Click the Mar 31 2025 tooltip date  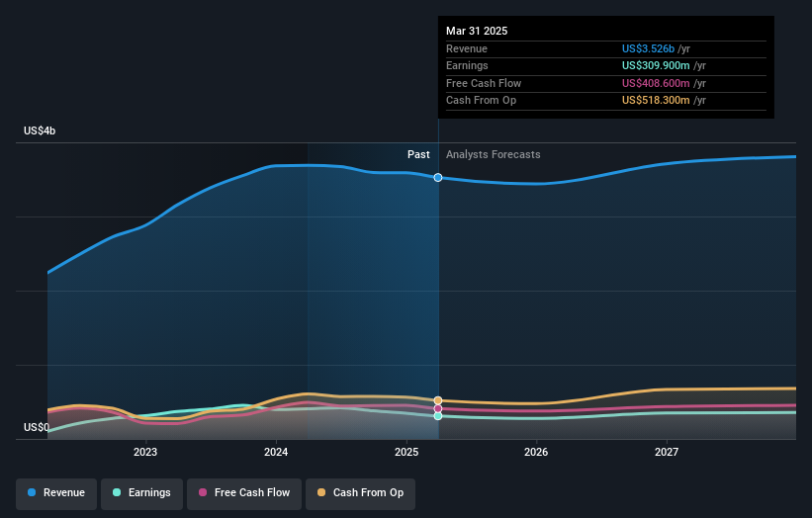tap(477, 31)
